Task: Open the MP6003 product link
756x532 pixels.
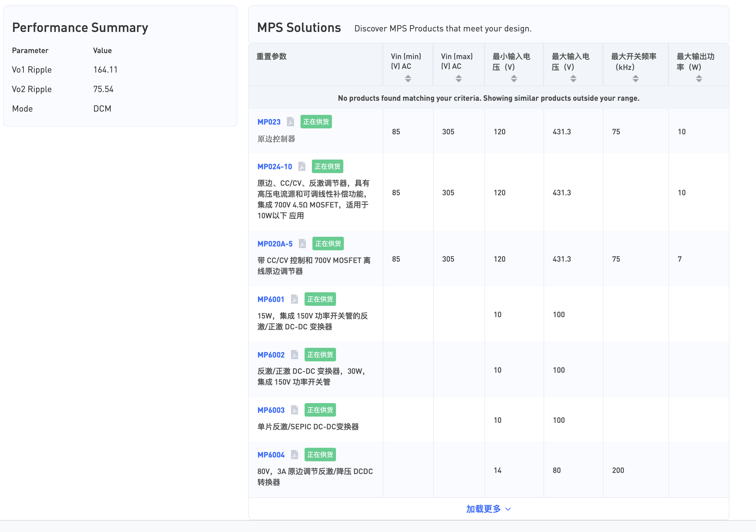Action: pyautogui.click(x=271, y=410)
